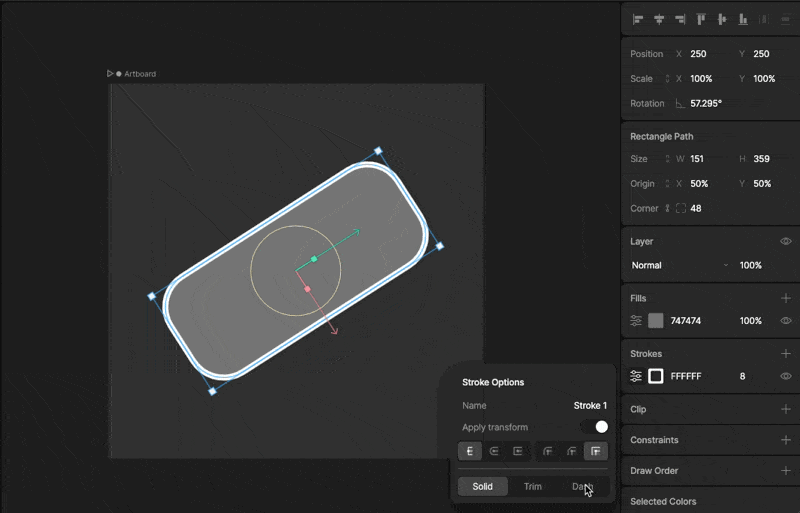
Task: Select the round stroke cap icon
Action: tap(494, 451)
